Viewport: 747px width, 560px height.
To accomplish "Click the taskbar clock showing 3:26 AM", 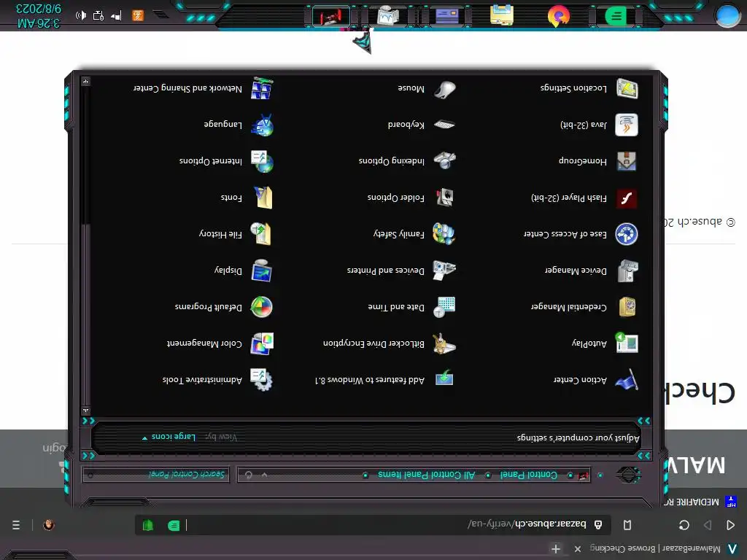I will click(38, 16).
